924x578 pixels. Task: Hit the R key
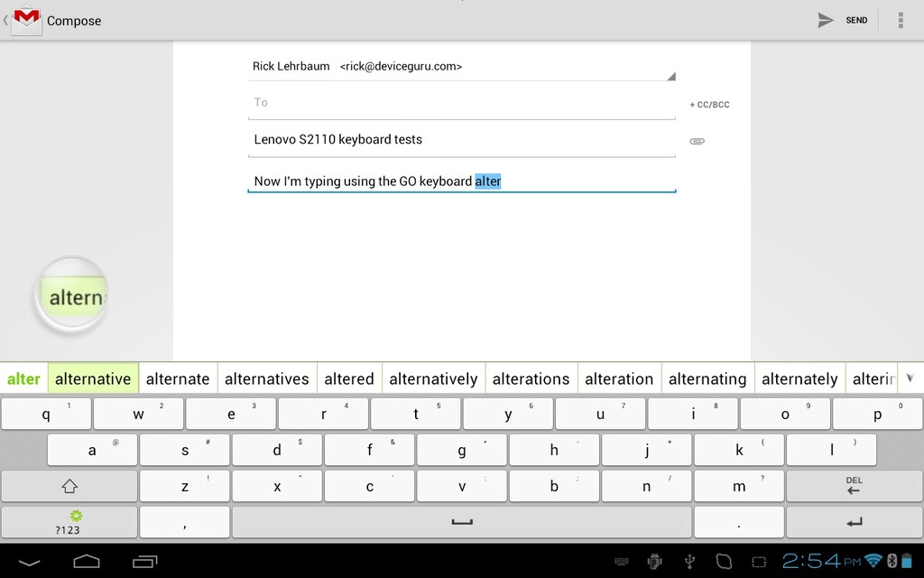point(324,414)
